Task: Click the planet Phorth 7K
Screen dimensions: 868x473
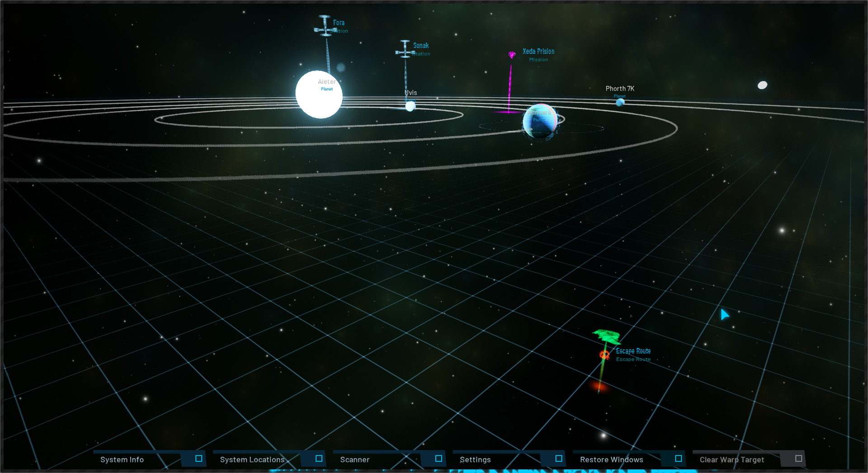Action: coord(620,103)
